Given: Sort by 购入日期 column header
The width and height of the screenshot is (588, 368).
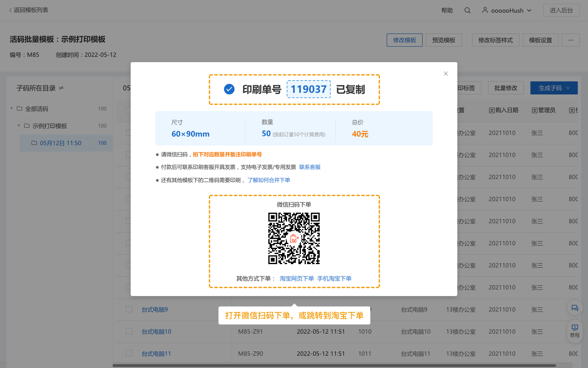Looking at the screenshot, I should [x=503, y=110].
